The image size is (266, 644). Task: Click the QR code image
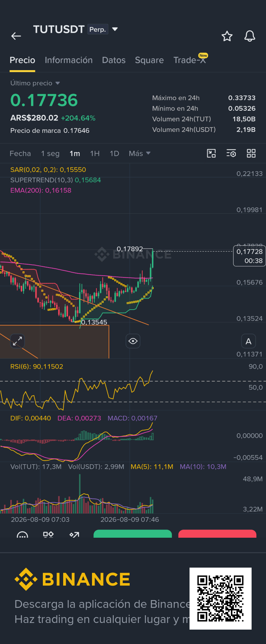pyautogui.click(x=221, y=599)
